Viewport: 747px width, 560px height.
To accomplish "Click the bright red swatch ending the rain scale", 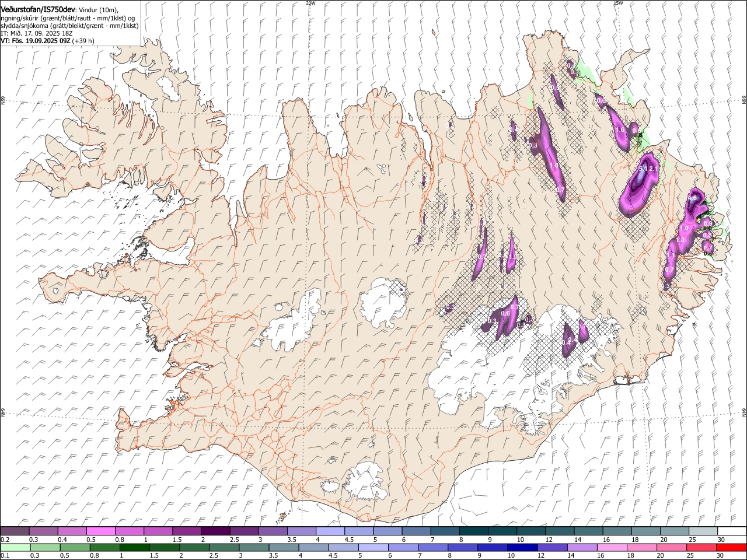I will tap(731, 548).
